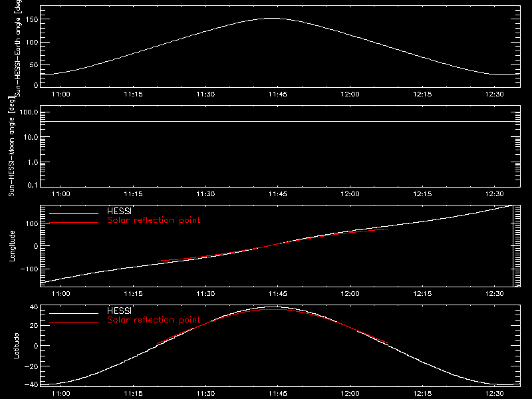Click 12:30 time label under Earth angle plot
Viewport: 532px width, 399px height.
coord(495,94)
